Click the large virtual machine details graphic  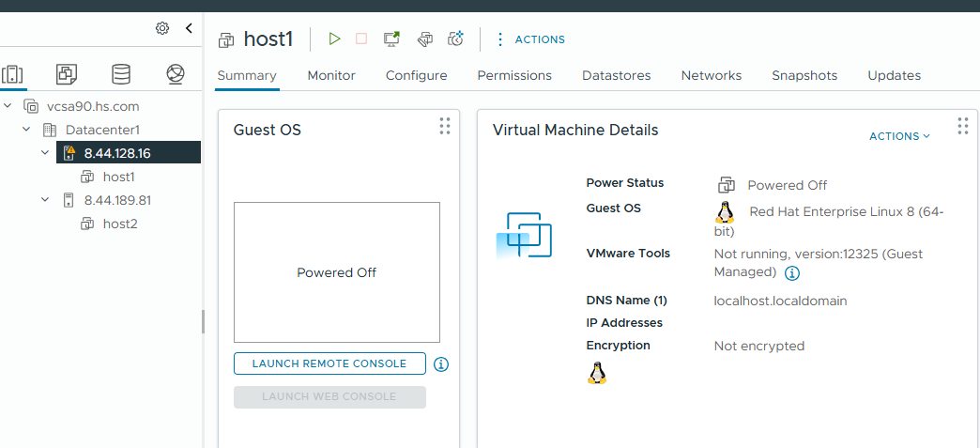[524, 236]
